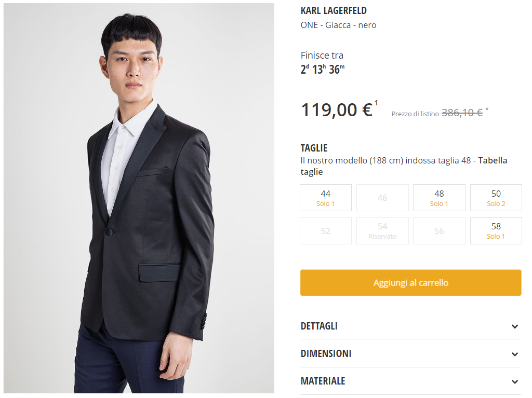Open the DETTAGLI heading

(319, 326)
